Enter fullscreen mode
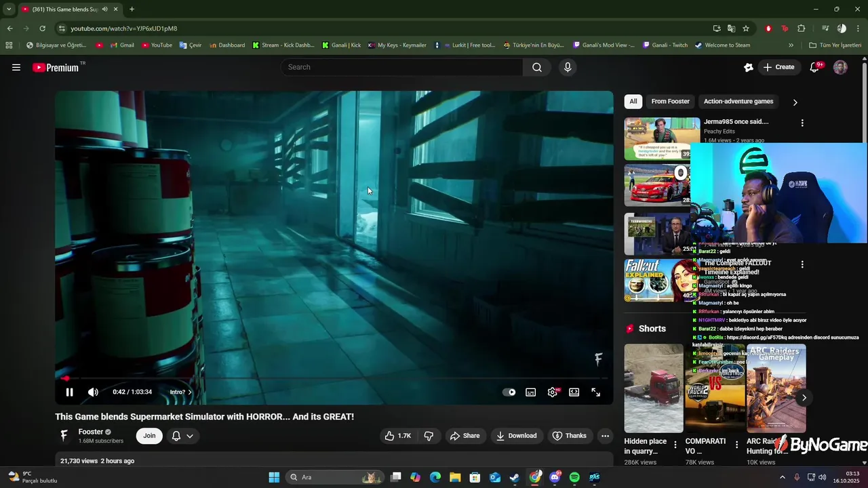868x488 pixels. (x=596, y=392)
